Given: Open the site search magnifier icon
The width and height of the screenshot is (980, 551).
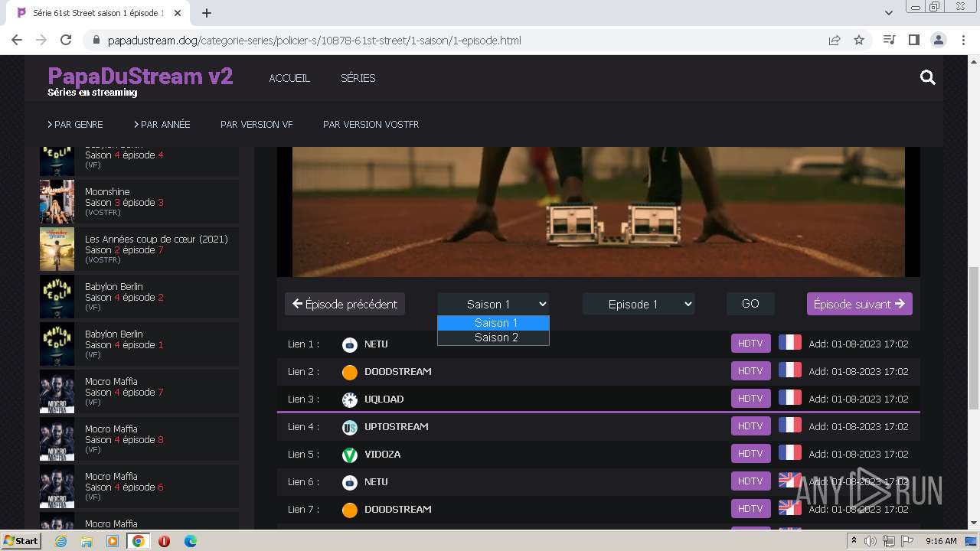Looking at the screenshot, I should (928, 77).
